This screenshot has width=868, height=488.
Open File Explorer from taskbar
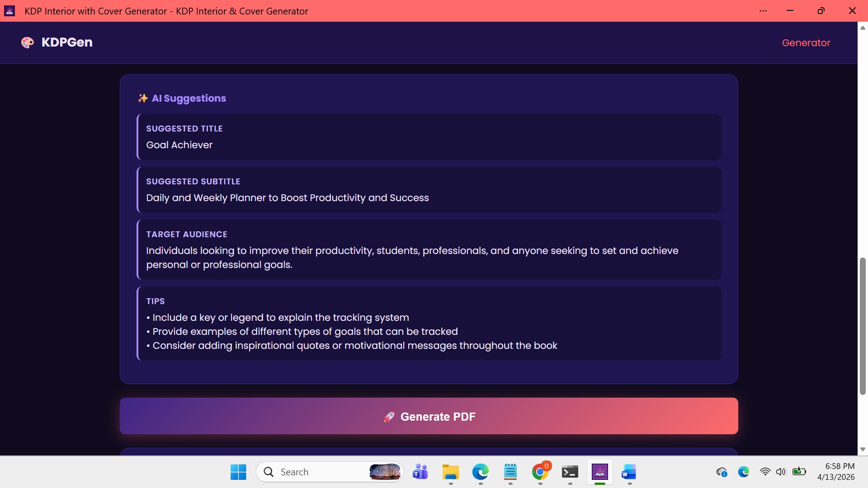tap(450, 472)
